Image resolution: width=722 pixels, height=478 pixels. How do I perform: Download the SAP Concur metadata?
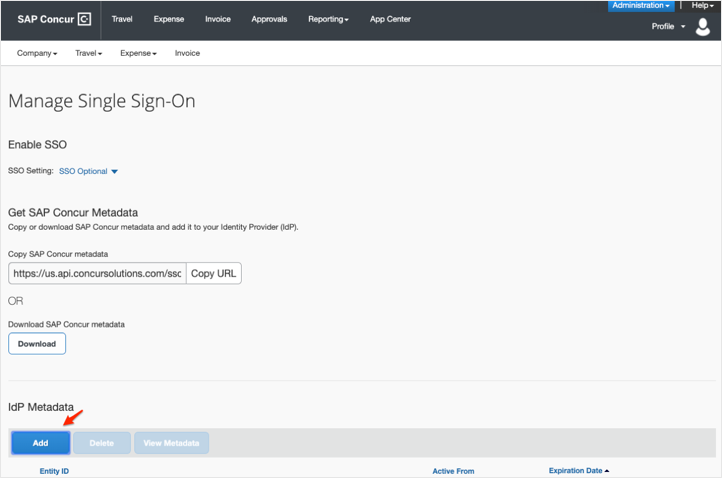click(x=37, y=344)
